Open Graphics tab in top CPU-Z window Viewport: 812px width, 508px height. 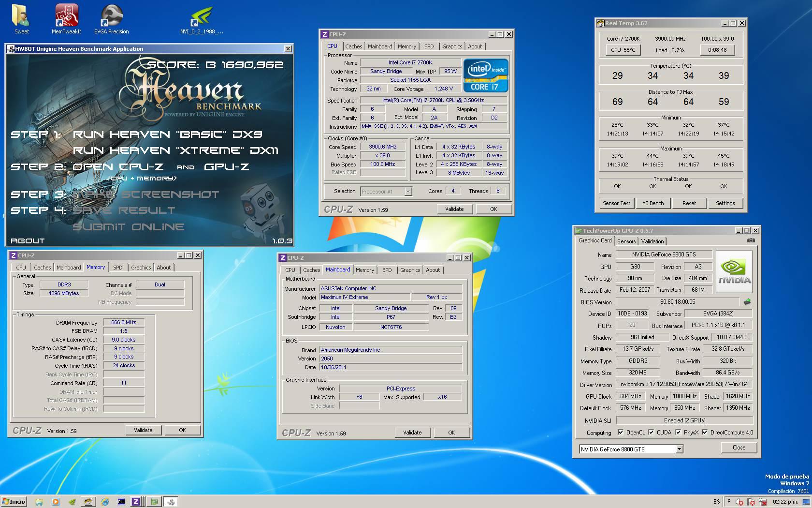coord(452,46)
